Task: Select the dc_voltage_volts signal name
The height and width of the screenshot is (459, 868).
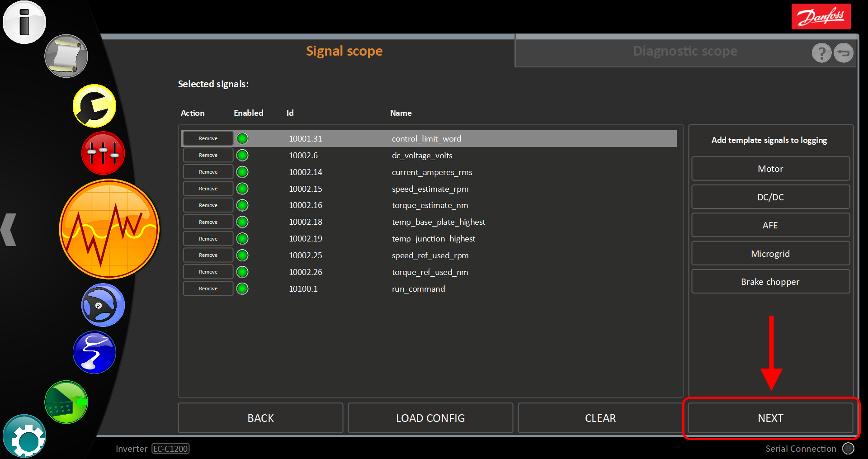Action: pos(422,156)
